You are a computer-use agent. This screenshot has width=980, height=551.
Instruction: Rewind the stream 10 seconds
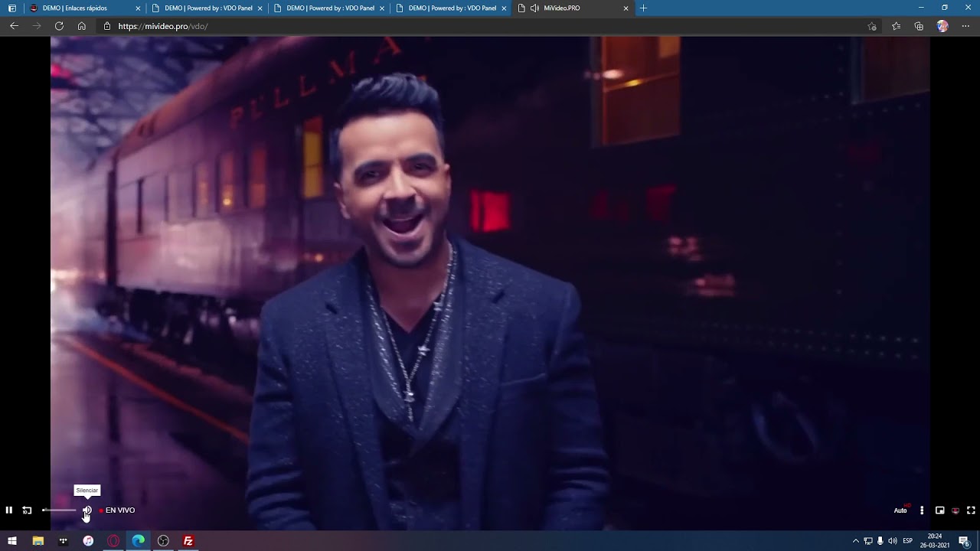(27, 510)
